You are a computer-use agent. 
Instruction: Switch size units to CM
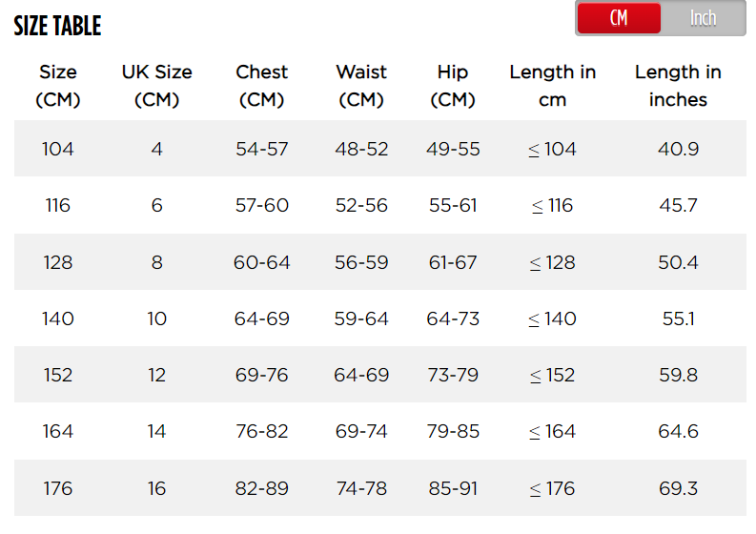click(619, 18)
